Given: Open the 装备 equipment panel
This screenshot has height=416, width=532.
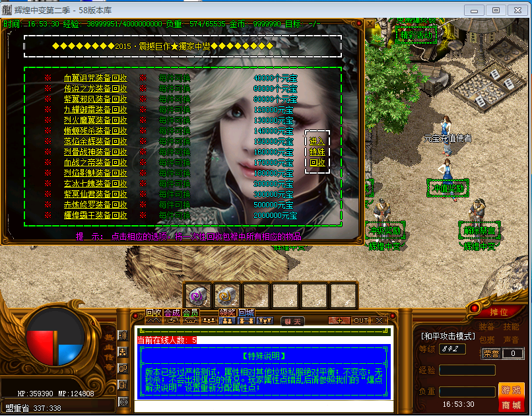Looking at the screenshot, I should click(x=487, y=327).
